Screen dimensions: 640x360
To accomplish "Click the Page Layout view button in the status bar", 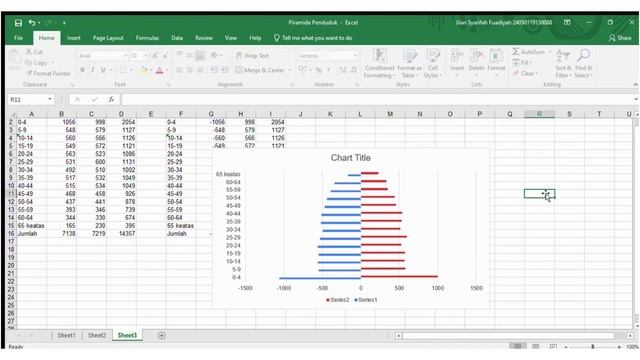I will pos(536,347).
